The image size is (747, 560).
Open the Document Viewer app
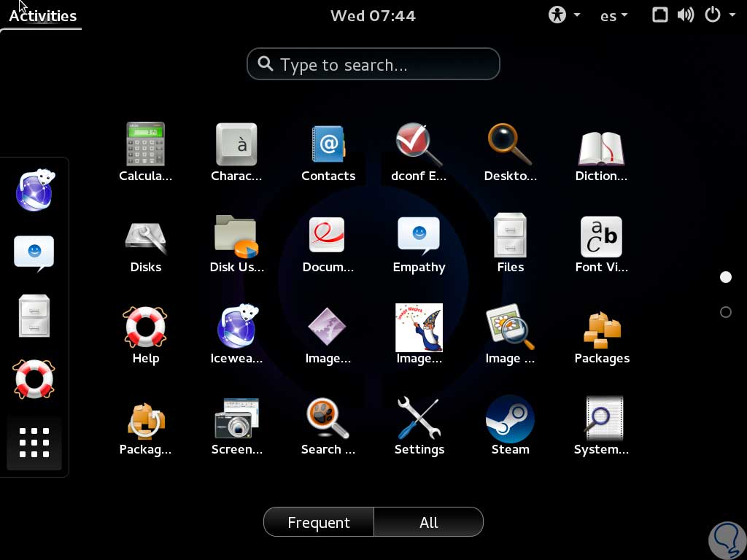pos(328,243)
